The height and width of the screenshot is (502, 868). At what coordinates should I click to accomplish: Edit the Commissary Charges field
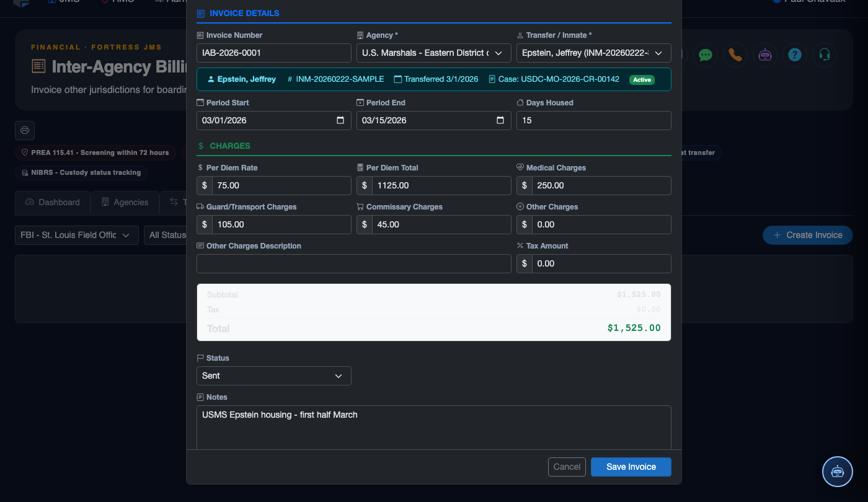pos(441,224)
